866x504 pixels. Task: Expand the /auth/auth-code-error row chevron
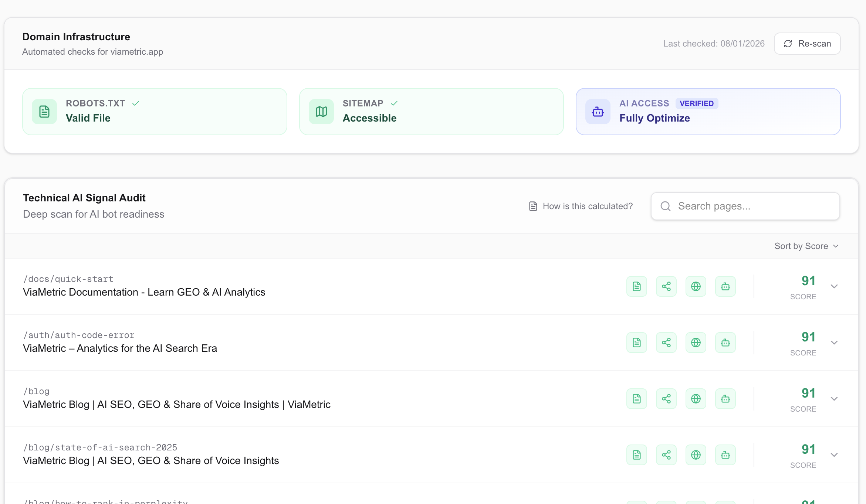click(x=834, y=343)
